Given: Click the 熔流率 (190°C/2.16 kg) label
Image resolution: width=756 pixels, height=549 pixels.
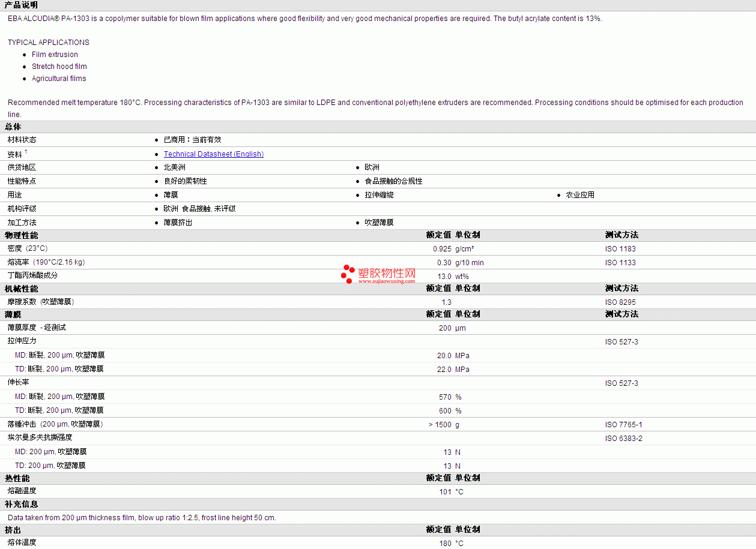Looking at the screenshot, I should click(x=46, y=262).
